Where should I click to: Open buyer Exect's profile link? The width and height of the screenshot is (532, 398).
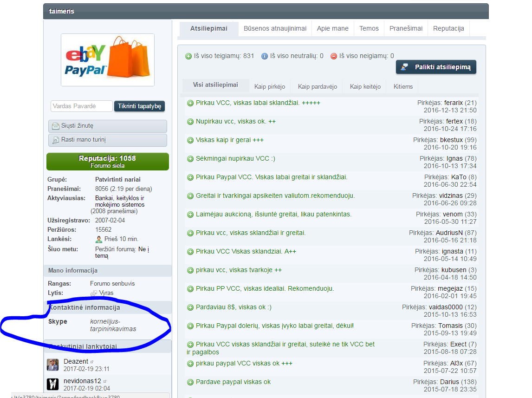(x=458, y=345)
